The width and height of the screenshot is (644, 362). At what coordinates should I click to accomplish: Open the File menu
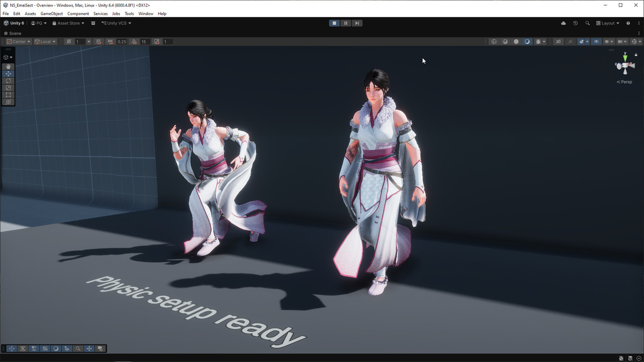coord(6,13)
